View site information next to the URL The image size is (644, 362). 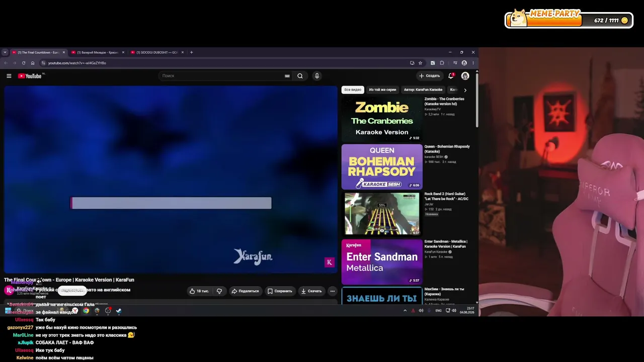tap(43, 63)
